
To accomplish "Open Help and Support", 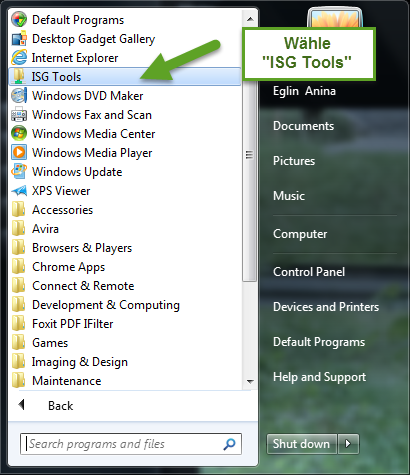I will click(x=319, y=377).
